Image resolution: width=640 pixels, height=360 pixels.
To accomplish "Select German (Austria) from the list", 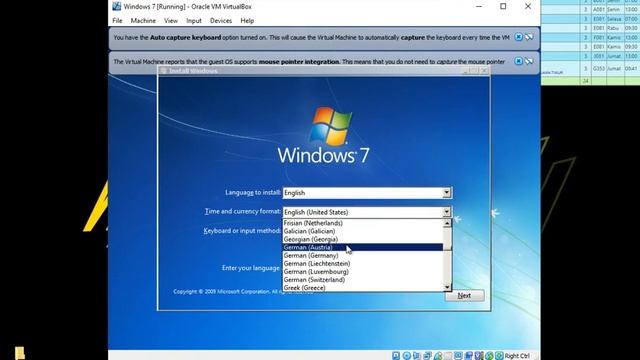I will click(x=363, y=247).
